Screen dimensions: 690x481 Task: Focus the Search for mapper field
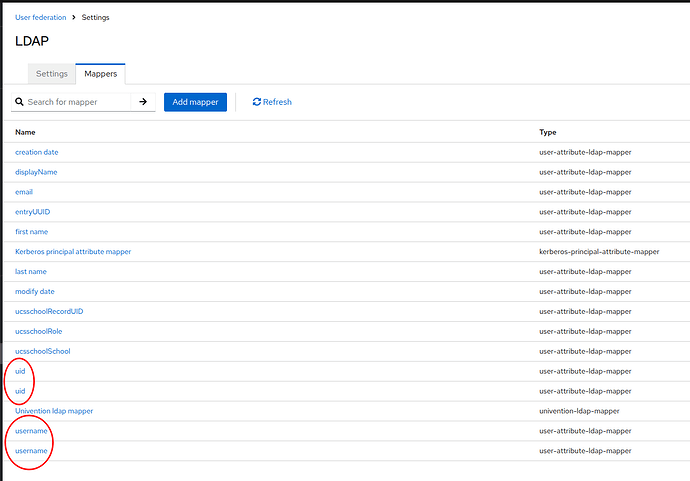point(77,102)
